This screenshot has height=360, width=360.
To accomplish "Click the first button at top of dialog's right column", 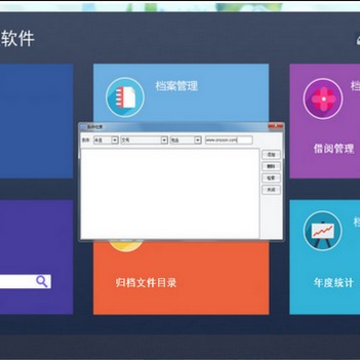I will (271, 155).
